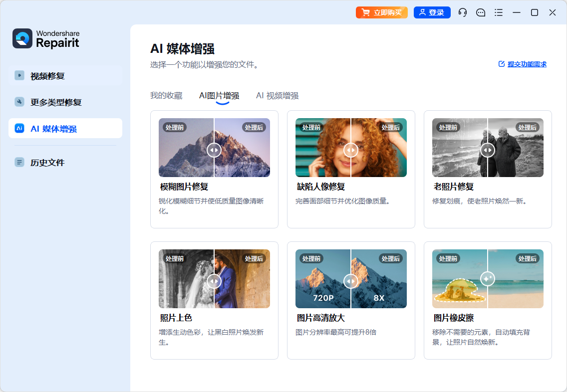Viewport: 567px width, 392px height.
Task: Click the 视频修复 sidebar icon
Action: [19, 76]
